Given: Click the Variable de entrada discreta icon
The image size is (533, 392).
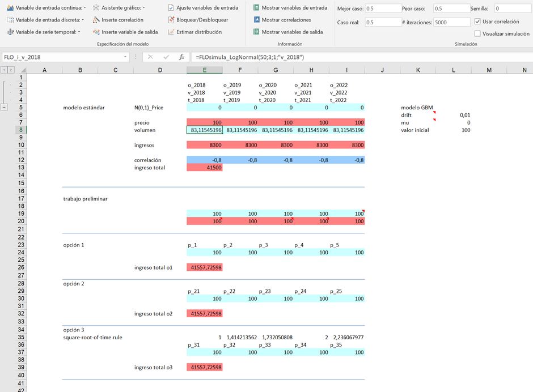Looking at the screenshot, I should 10,20.
